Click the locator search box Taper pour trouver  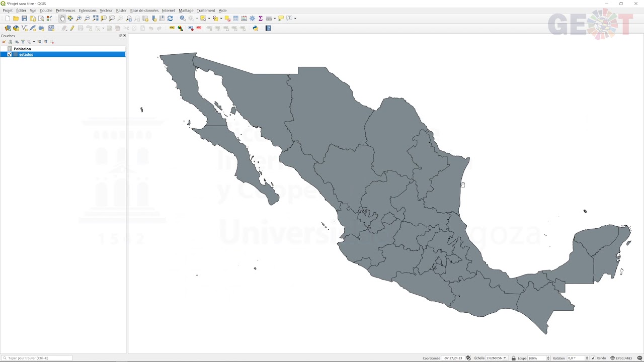pos(37,358)
